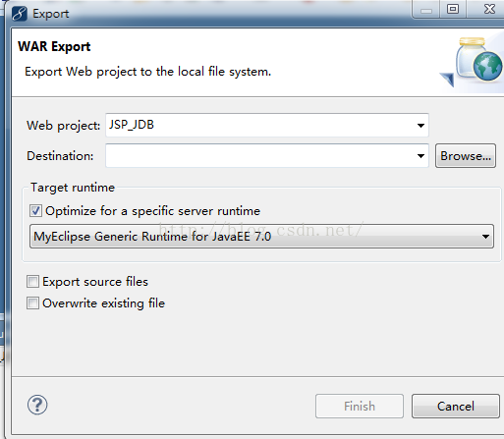Click the Export Web project description text
The image size is (504, 439).
tap(148, 72)
